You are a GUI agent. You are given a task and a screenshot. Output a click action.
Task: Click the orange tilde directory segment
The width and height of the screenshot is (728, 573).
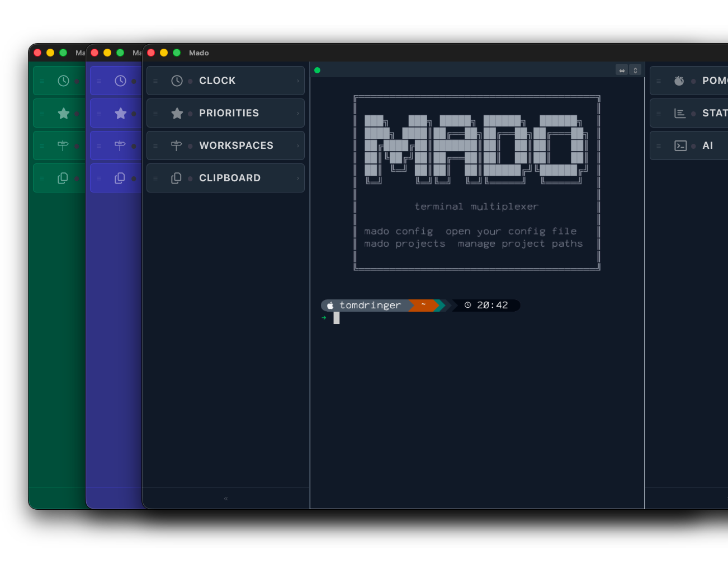pyautogui.click(x=423, y=305)
